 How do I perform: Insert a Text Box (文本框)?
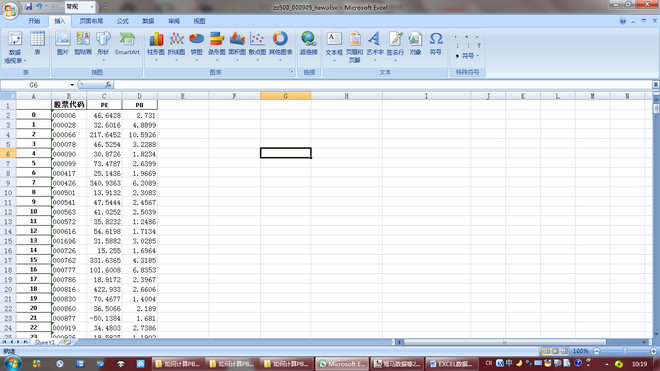tap(334, 45)
